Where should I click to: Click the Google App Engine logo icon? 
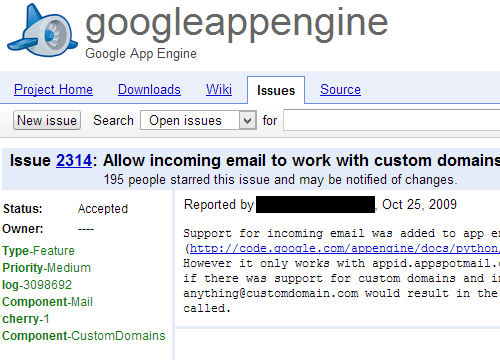pos(42,31)
